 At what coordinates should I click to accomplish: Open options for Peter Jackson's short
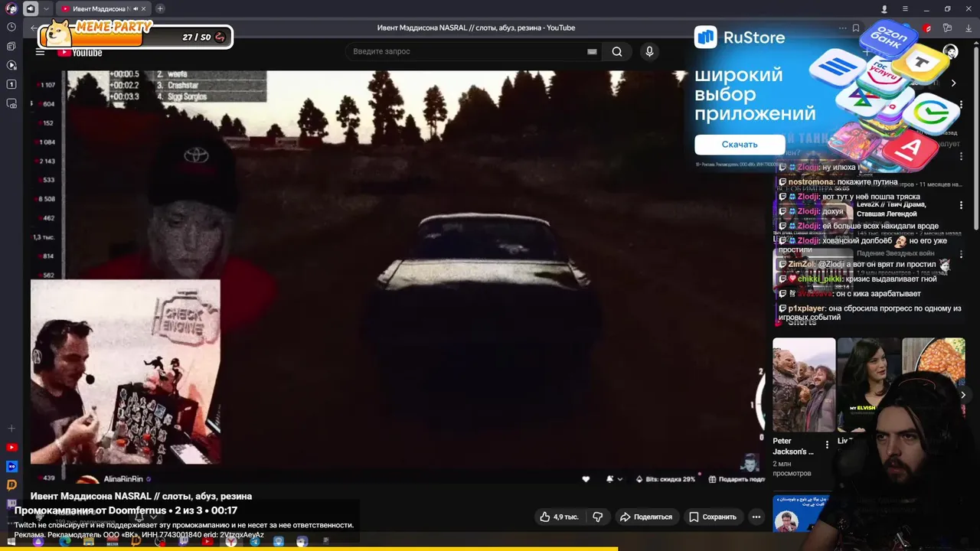pyautogui.click(x=827, y=445)
